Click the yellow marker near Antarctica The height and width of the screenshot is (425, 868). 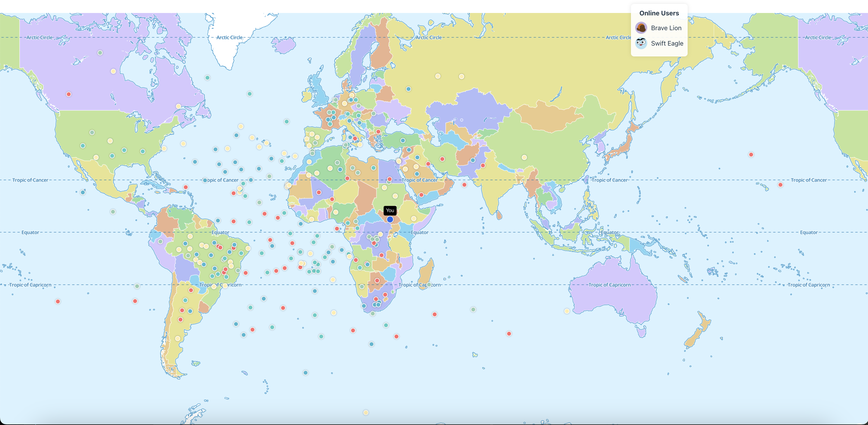366,413
